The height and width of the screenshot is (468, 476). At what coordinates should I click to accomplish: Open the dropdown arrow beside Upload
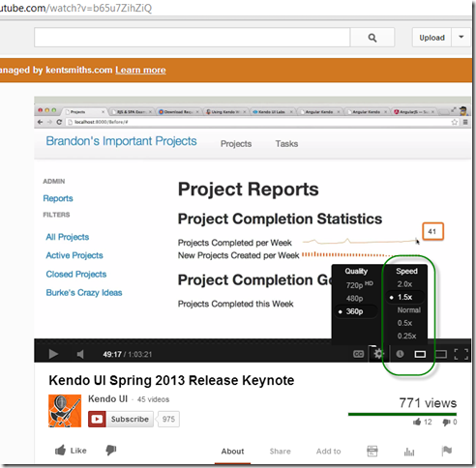(461, 37)
